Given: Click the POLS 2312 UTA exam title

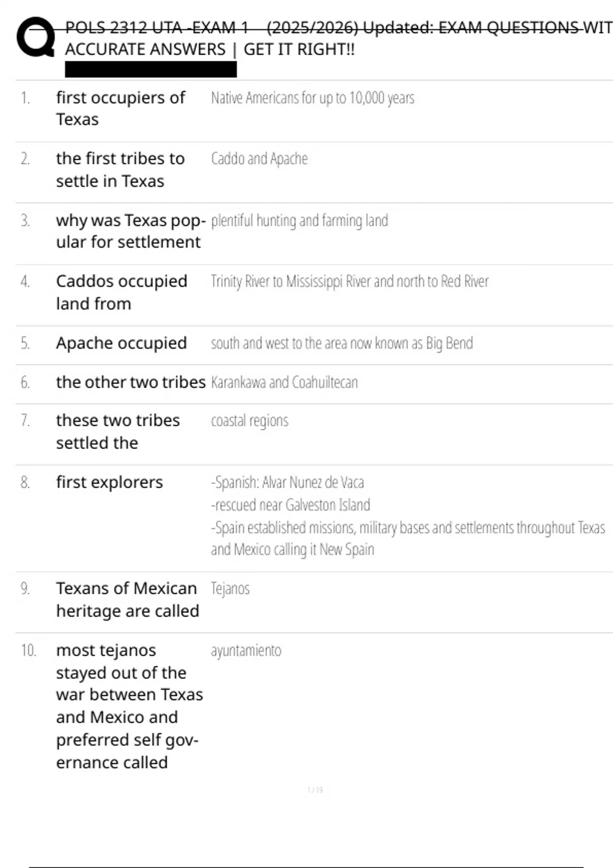Looking at the screenshot, I should tap(337, 28).
